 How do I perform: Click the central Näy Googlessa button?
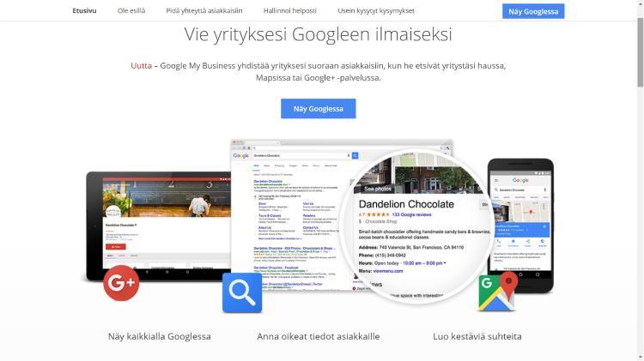pyautogui.click(x=319, y=109)
